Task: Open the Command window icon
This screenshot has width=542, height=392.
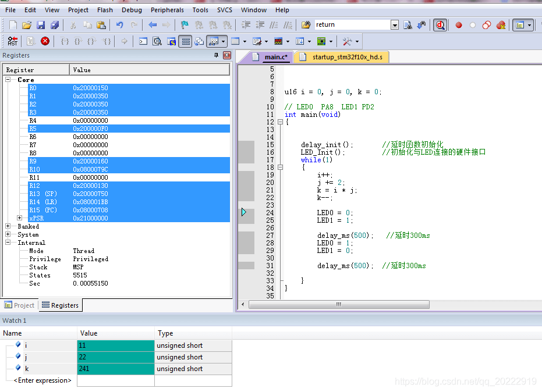Action: click(x=143, y=41)
